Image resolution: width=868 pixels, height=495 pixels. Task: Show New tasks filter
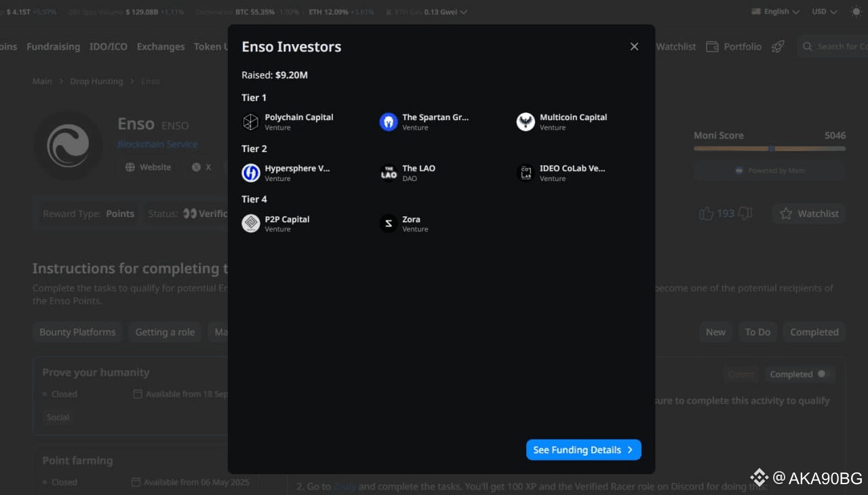pyautogui.click(x=715, y=332)
